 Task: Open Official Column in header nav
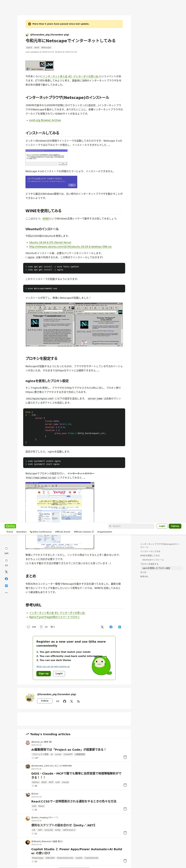tap(84, 532)
